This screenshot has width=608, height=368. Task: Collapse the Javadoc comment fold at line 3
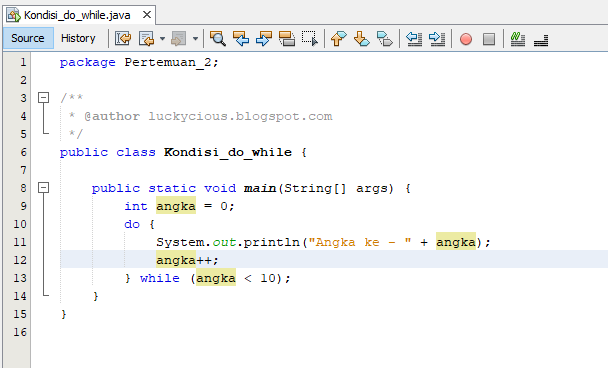43,97
